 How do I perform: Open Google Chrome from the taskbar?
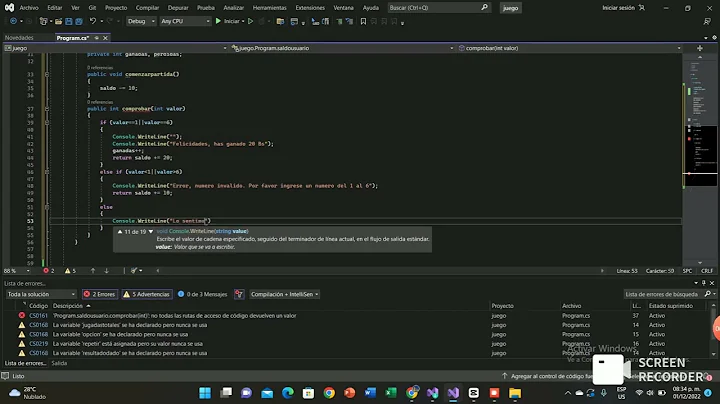(329, 393)
